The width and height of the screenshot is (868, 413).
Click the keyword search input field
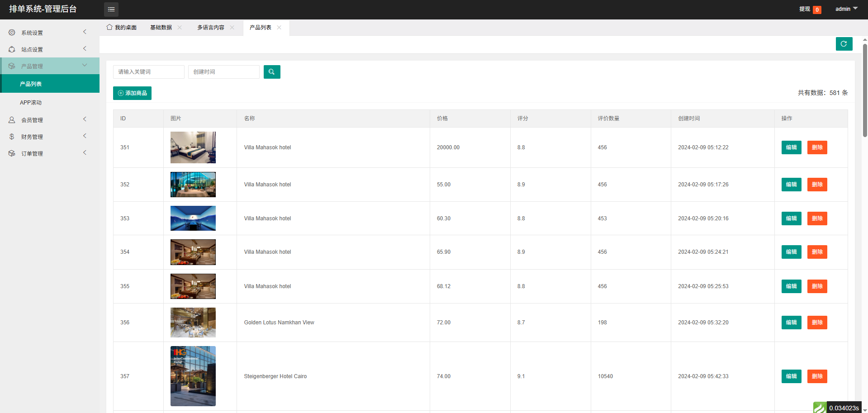pos(148,72)
